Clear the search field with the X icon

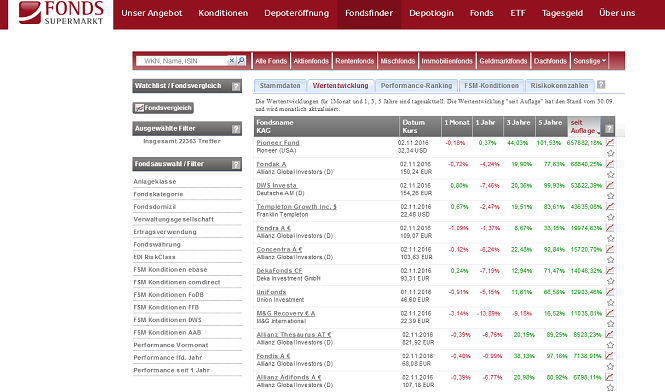(x=232, y=61)
